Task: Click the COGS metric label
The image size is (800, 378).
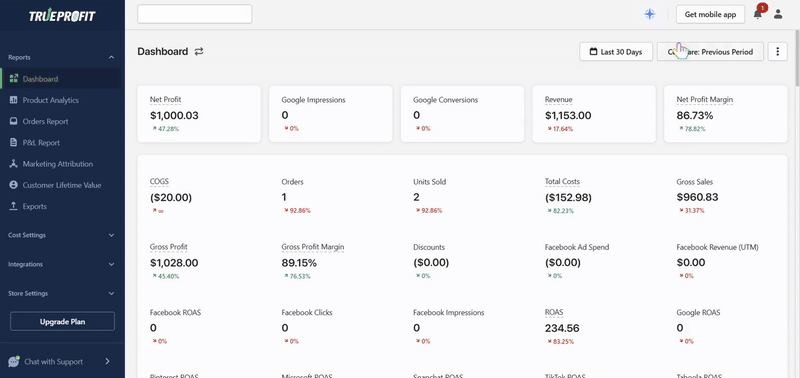Action: pos(159,182)
